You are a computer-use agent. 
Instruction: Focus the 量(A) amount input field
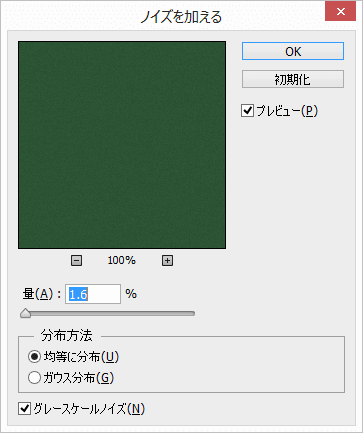click(x=93, y=294)
